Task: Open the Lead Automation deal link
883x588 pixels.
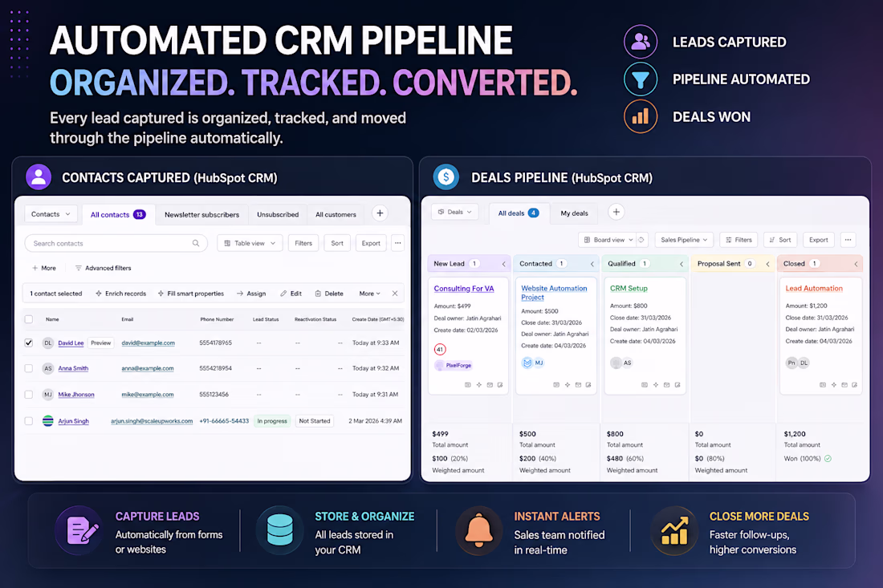Action: tap(814, 288)
